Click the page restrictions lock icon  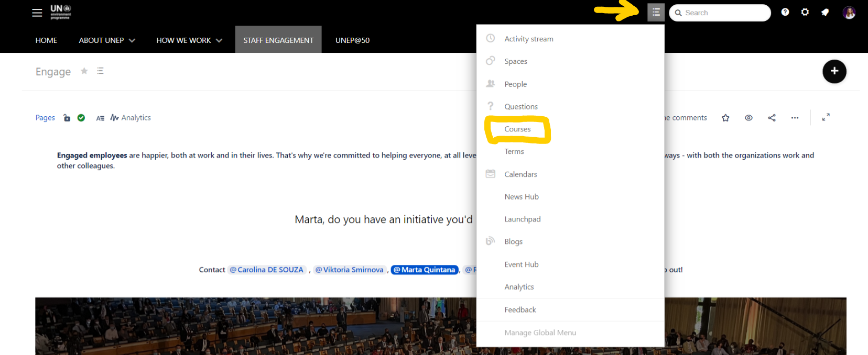coord(67,118)
